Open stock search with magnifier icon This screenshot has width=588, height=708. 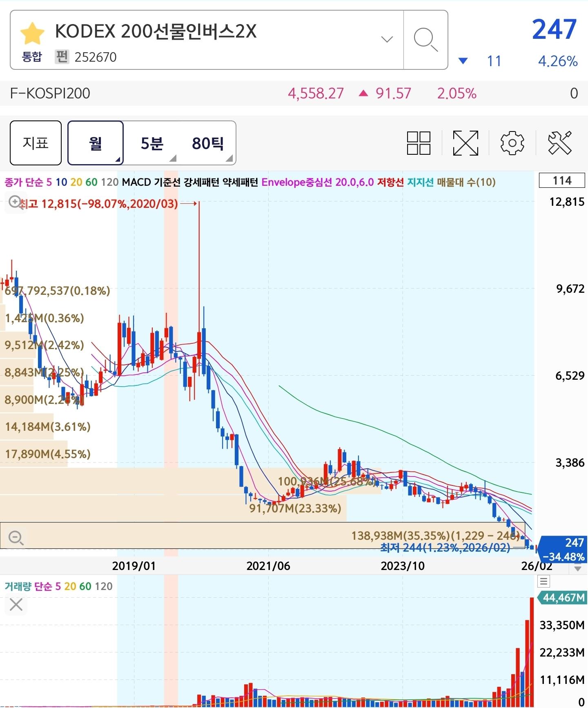pyautogui.click(x=425, y=40)
